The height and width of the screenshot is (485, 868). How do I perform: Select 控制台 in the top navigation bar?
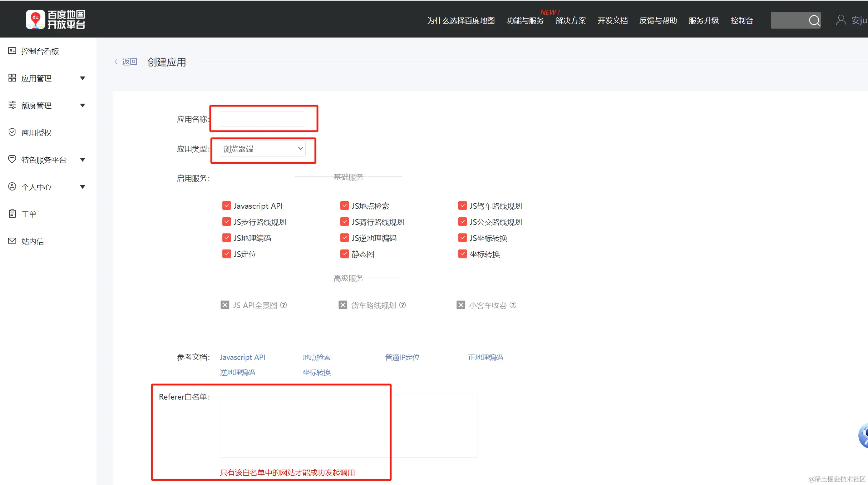tap(741, 21)
